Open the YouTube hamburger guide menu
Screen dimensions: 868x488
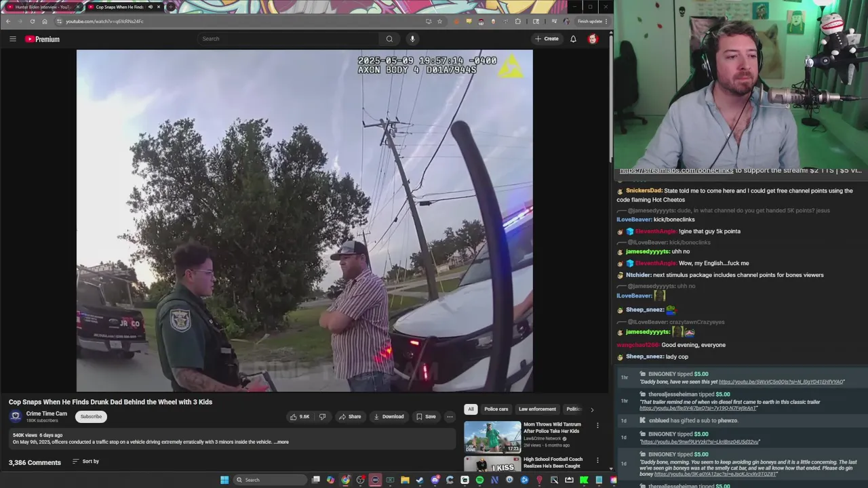click(x=12, y=39)
